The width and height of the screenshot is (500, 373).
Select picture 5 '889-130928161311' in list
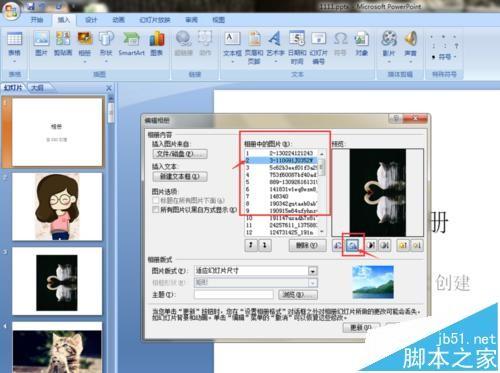pyautogui.click(x=282, y=182)
